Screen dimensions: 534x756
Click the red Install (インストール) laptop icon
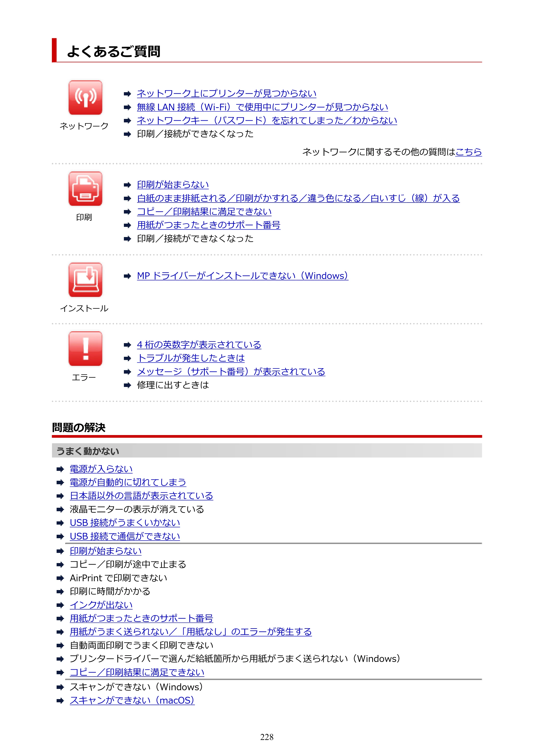(x=85, y=280)
